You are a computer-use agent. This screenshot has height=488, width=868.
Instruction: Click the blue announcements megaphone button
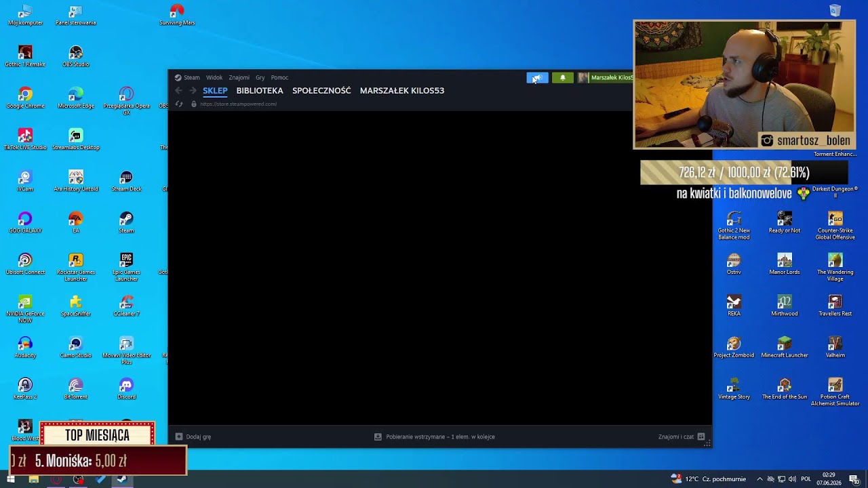(537, 78)
